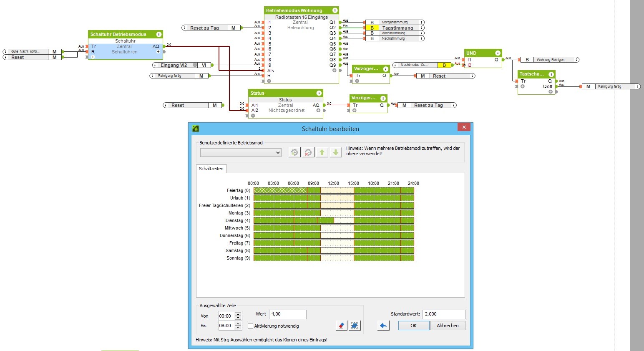The height and width of the screenshot is (351, 644).
Task: Select the Wohnung Reinigen output marker
Action: click(x=549, y=60)
